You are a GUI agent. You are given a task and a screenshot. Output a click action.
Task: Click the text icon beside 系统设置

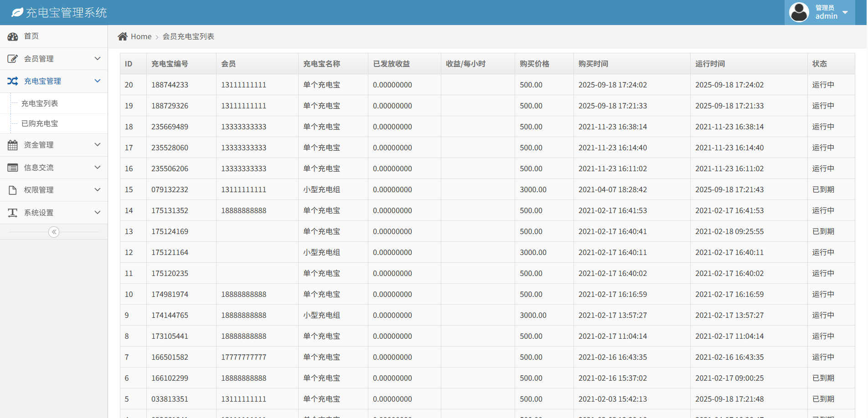[x=13, y=213]
